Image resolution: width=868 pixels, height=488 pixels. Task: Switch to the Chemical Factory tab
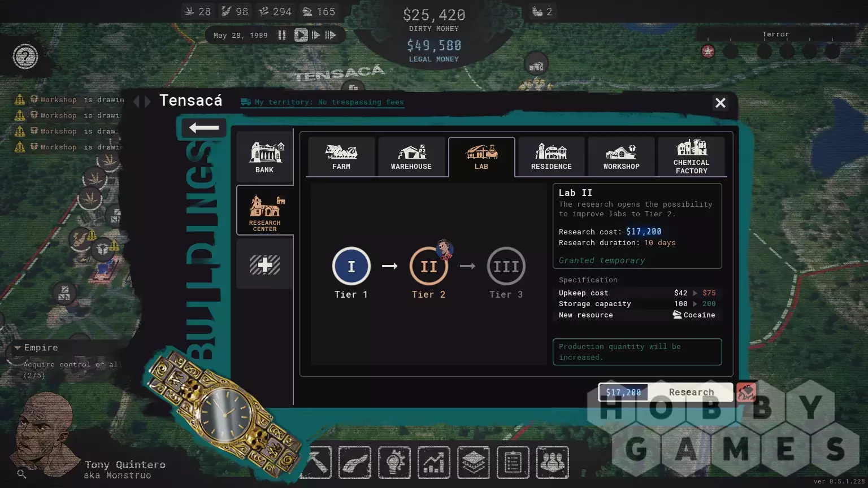pos(691,157)
